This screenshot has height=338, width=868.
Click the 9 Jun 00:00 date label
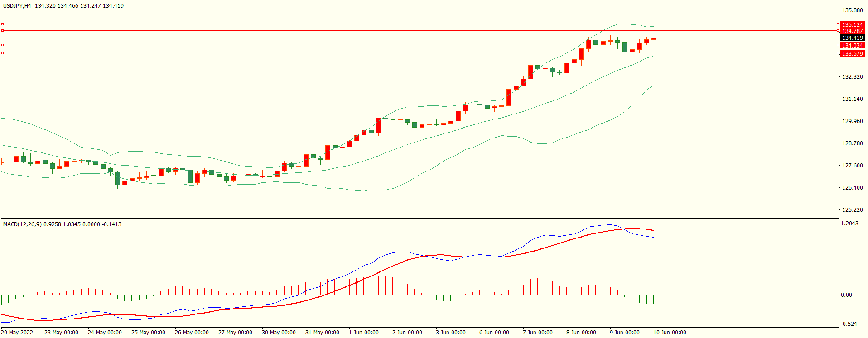(x=625, y=333)
